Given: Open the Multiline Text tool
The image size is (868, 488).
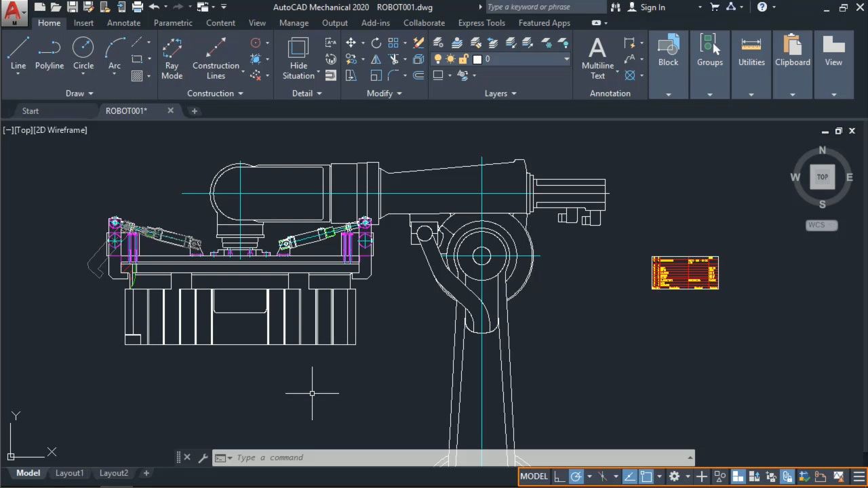Looking at the screenshot, I should click(597, 58).
